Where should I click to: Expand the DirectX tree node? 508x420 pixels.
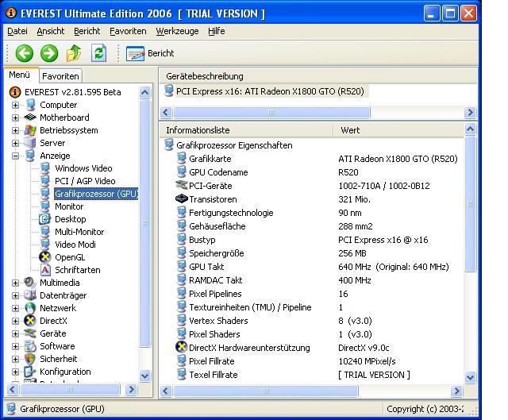click(15, 321)
